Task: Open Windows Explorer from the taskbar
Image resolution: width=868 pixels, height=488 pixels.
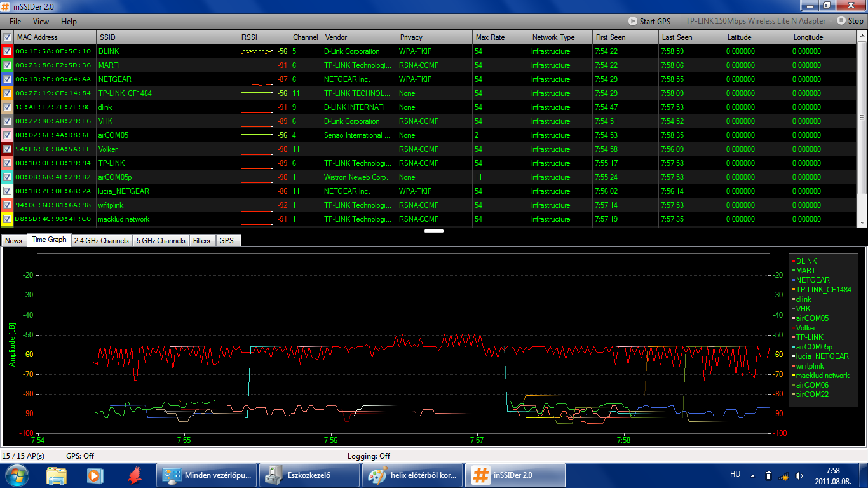Action: coord(57,475)
